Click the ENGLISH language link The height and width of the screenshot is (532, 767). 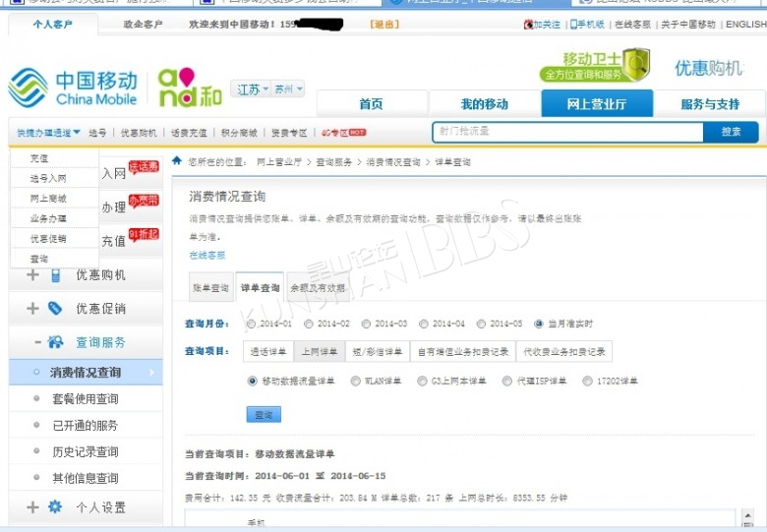pos(745,24)
